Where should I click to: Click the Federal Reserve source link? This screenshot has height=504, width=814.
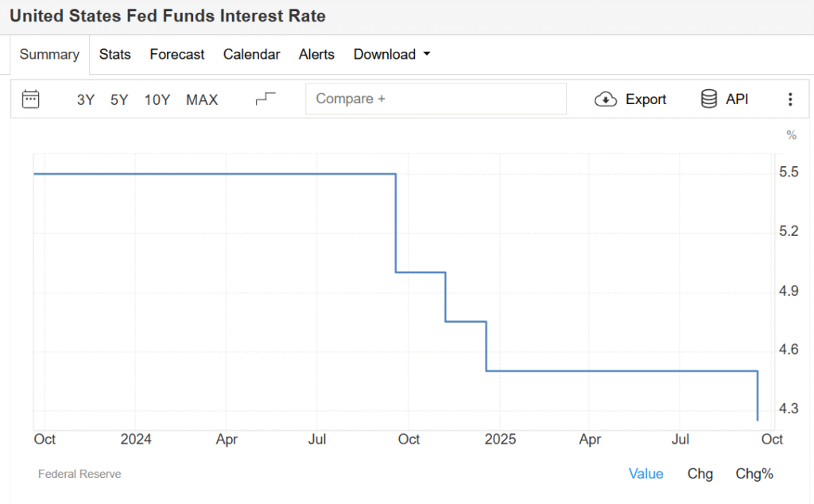click(79, 474)
